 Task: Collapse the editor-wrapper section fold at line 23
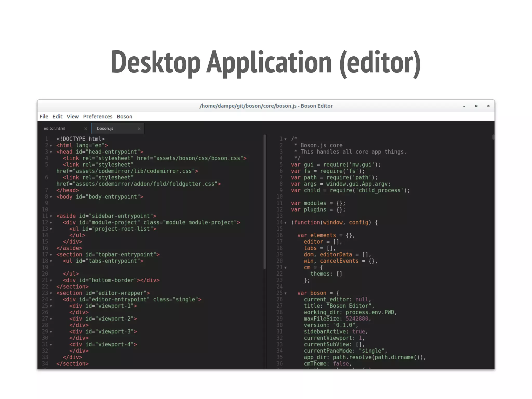pyautogui.click(x=51, y=294)
